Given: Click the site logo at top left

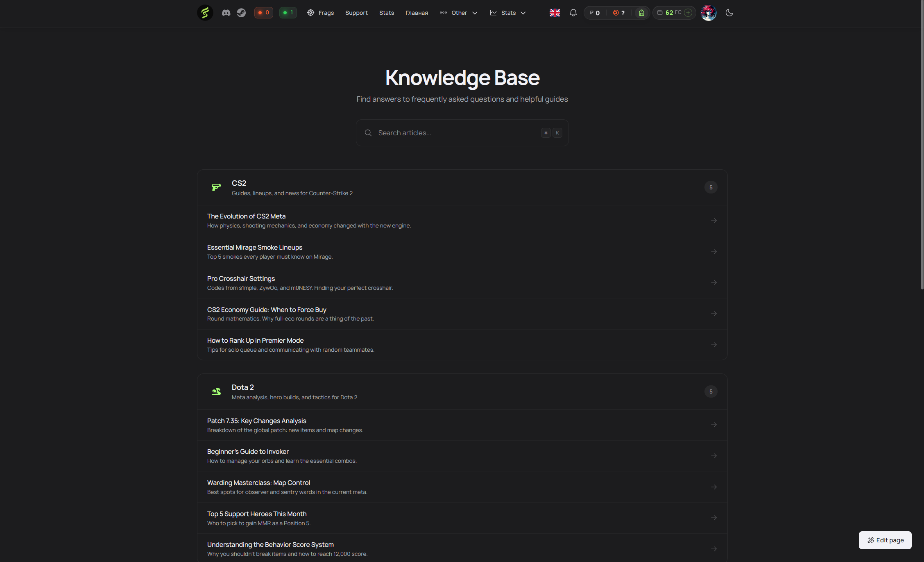Looking at the screenshot, I should (x=205, y=13).
